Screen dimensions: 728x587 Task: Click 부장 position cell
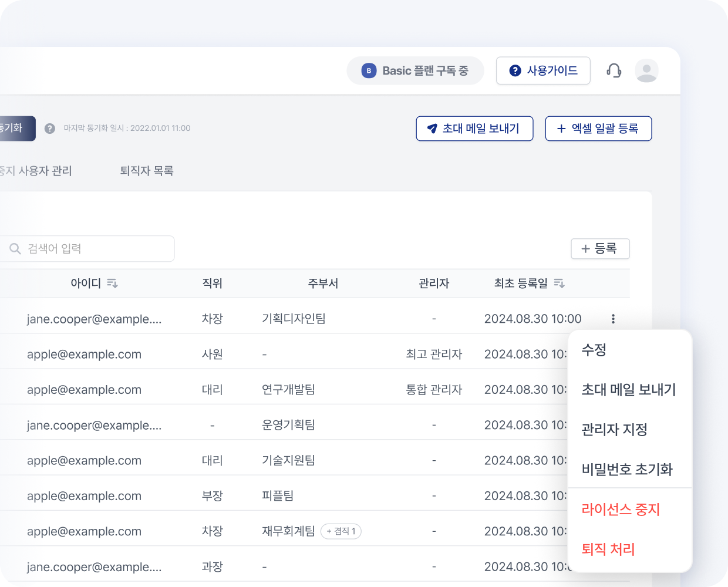213,496
